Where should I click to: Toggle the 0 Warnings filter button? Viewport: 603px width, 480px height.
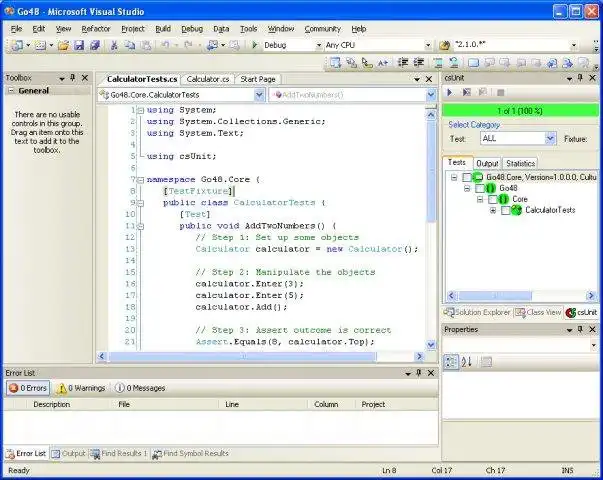pyautogui.click(x=81, y=388)
